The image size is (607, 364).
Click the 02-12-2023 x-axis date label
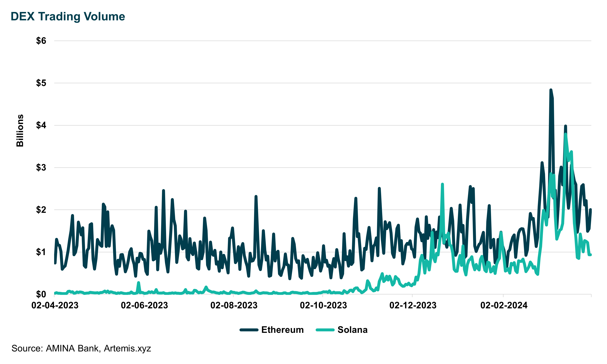click(413, 305)
